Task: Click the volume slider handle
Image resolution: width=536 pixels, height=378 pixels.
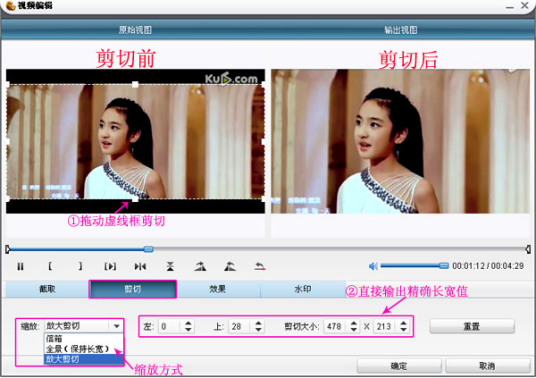Action: tap(444, 266)
